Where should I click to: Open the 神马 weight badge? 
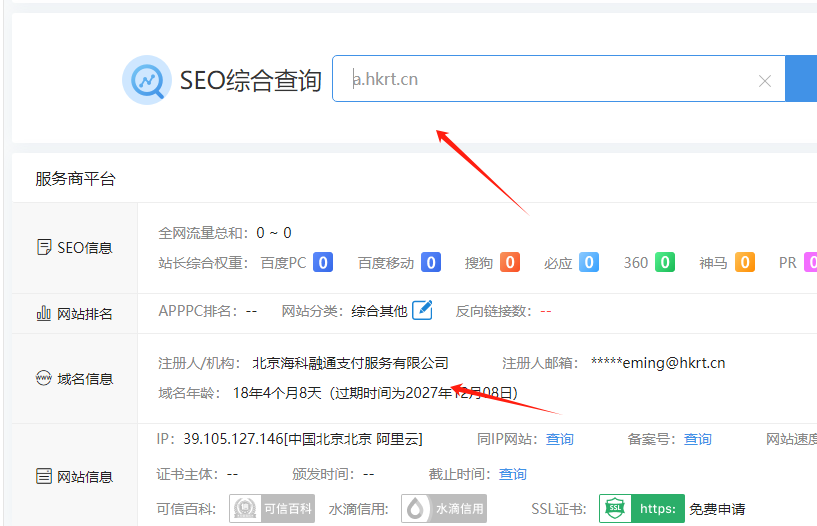coord(745,262)
